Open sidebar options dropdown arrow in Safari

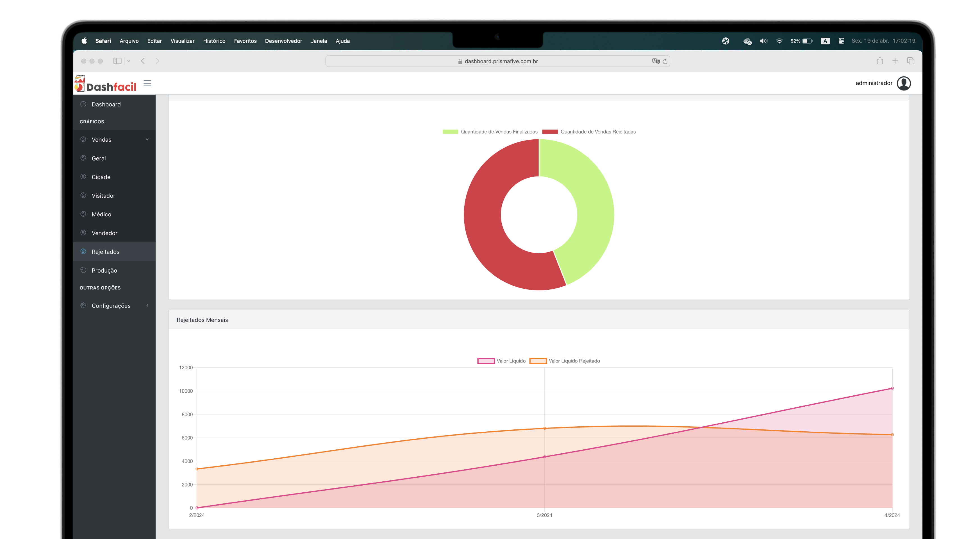[x=129, y=61]
